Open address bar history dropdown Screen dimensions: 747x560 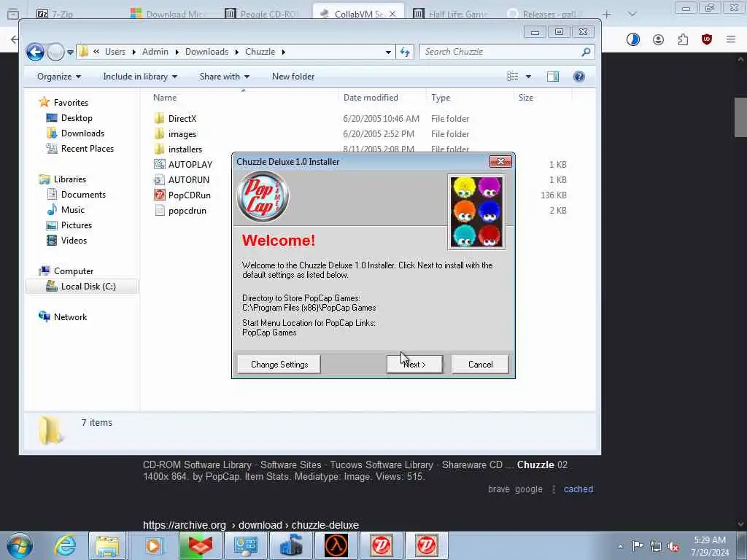pos(388,52)
